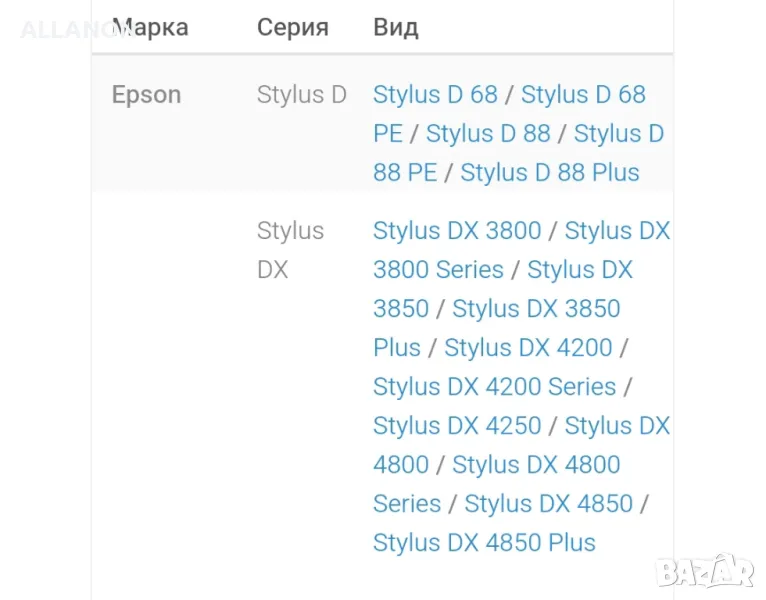The image size is (766, 600).
Task: Open the Stylus DX 4800 Series link
Action: (x=536, y=465)
